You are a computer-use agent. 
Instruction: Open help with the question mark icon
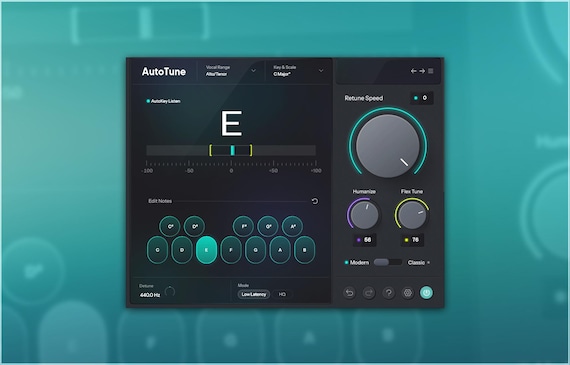(x=389, y=293)
